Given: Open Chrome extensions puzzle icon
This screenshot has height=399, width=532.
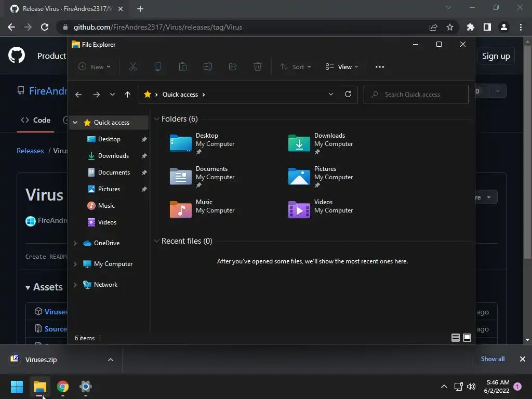Looking at the screenshot, I should 470,27.
